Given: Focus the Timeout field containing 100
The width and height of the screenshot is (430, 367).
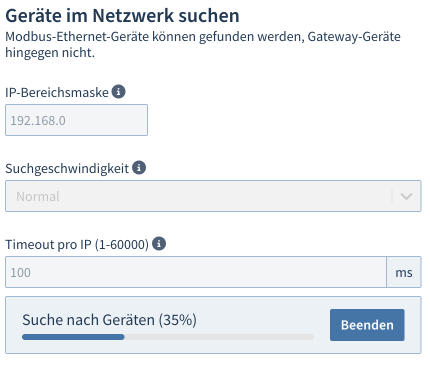Looking at the screenshot, I should click(x=196, y=272).
